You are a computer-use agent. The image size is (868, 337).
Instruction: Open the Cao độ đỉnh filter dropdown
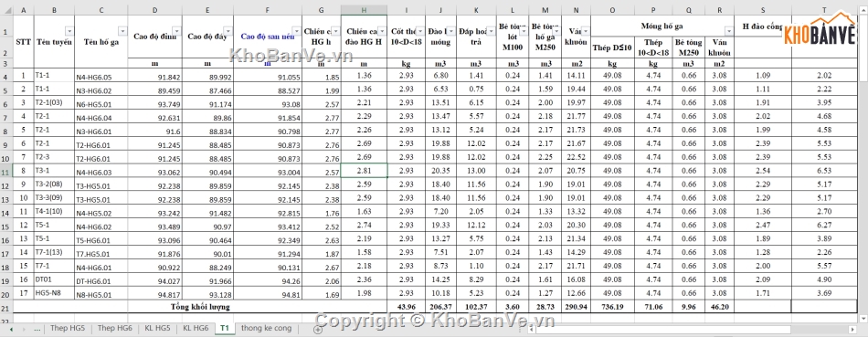176,31
